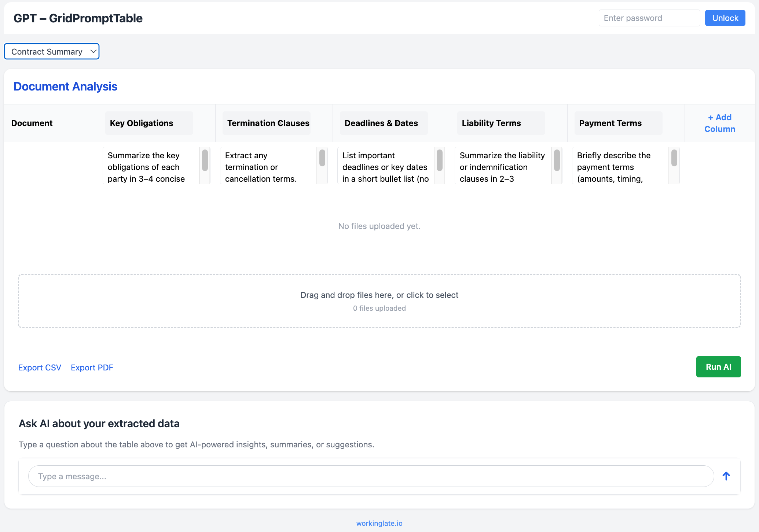
Task: Click Export CSV link
Action: (x=40, y=367)
